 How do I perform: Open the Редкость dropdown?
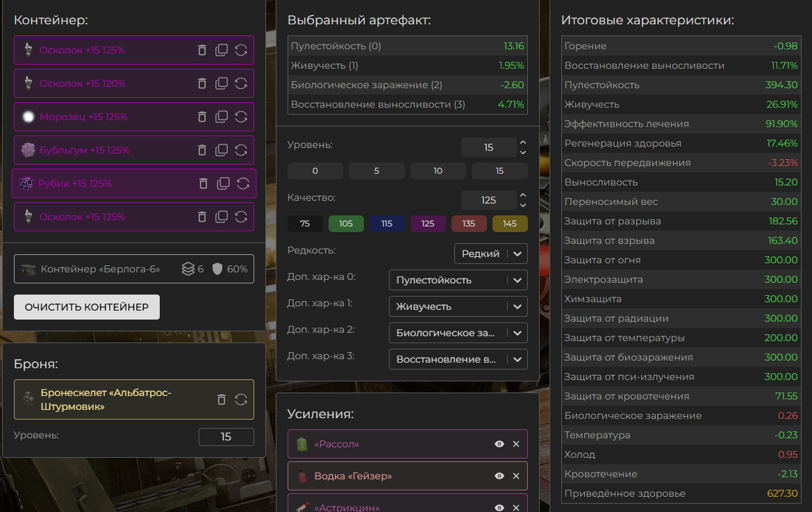(491, 254)
